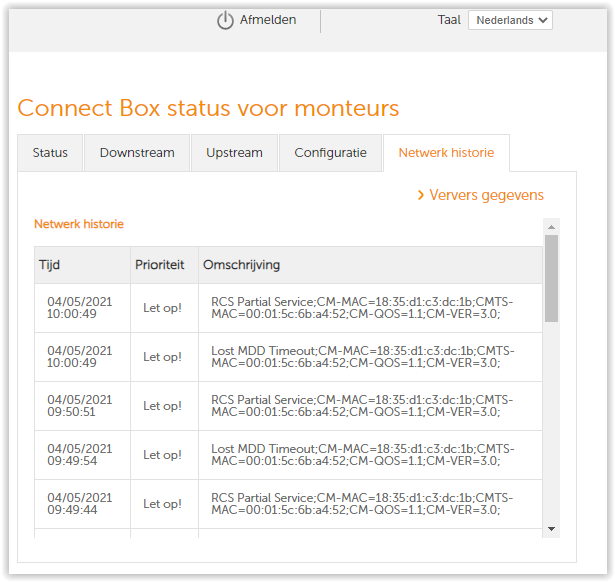The width and height of the screenshot is (615, 582).
Task: Click the chevron icon before Ververs gegevens
Action: click(x=421, y=195)
